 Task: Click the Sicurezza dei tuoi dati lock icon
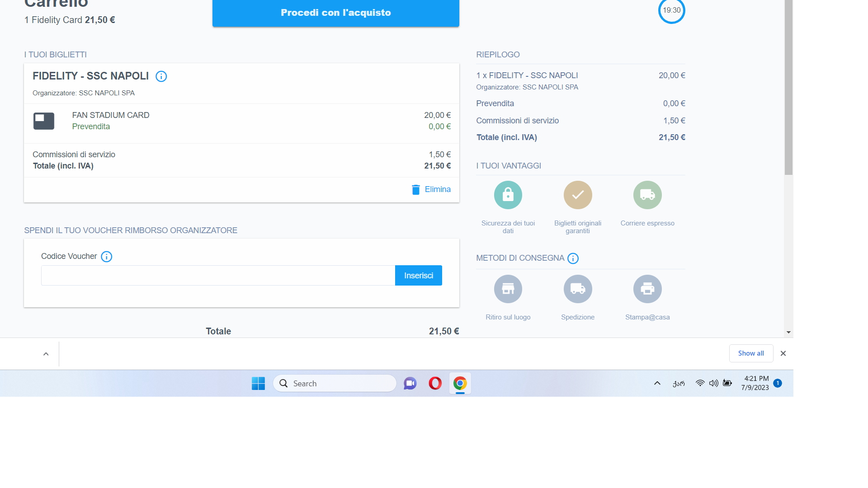(x=508, y=195)
